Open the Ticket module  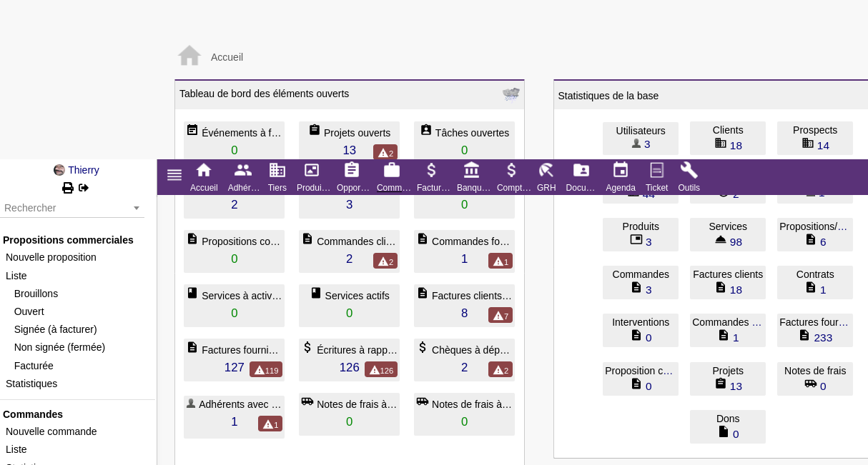(x=656, y=176)
